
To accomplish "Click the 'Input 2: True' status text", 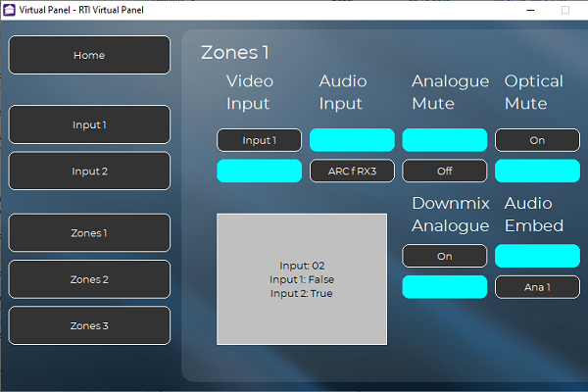I will [302, 293].
